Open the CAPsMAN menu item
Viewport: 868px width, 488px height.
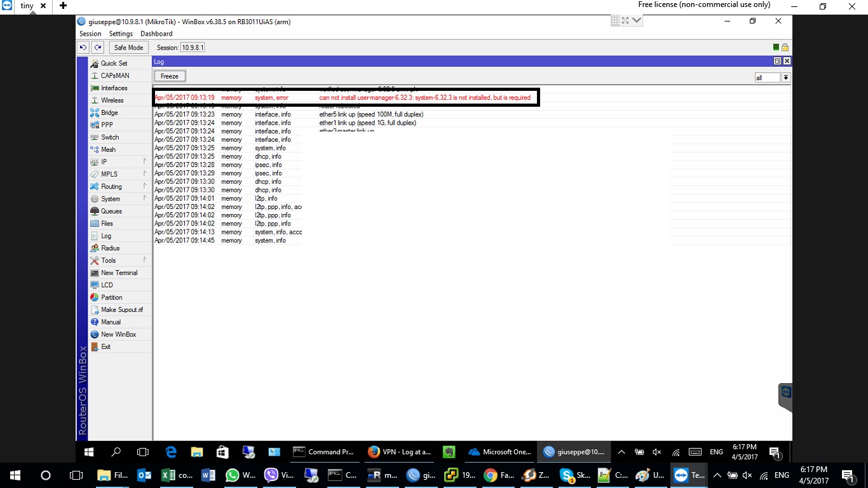[x=114, y=76]
